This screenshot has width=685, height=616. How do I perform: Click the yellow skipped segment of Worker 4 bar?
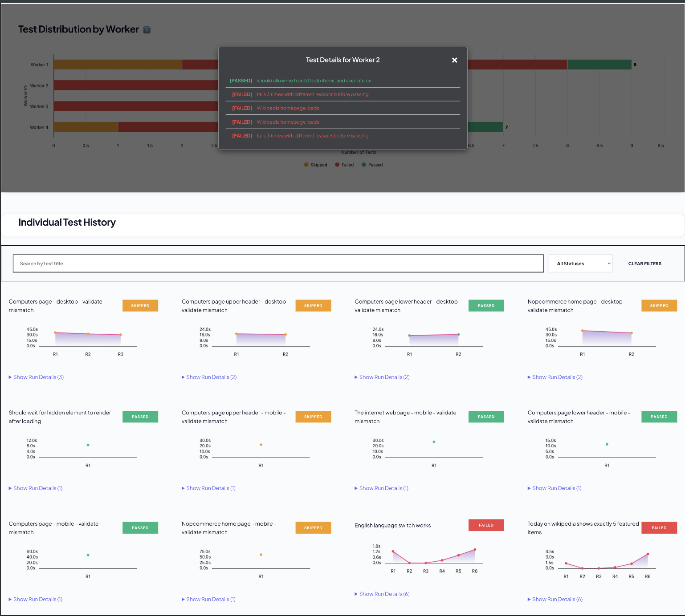coord(86,127)
